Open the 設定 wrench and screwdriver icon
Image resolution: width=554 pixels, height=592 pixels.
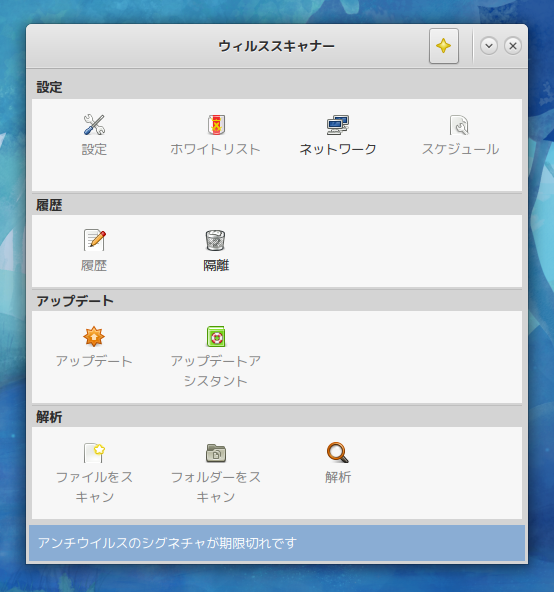click(94, 125)
